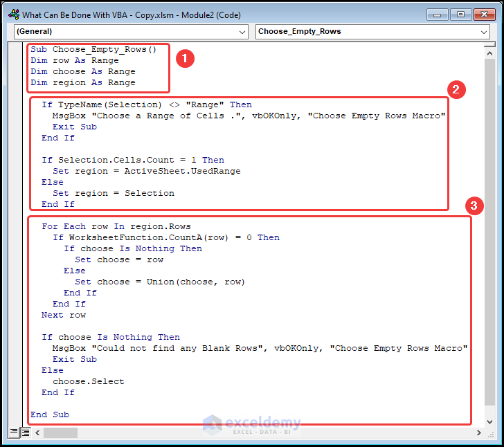Click the line 'Set region = Selection'
504x447 pixels.
(114, 193)
